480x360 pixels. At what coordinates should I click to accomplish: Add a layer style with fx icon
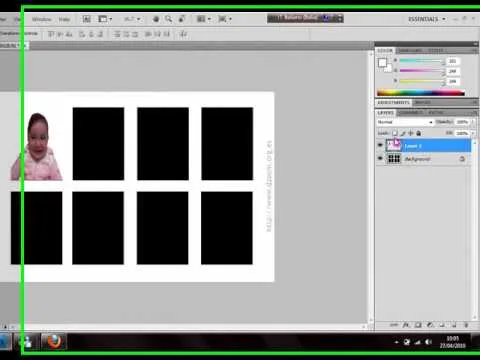coord(406,325)
